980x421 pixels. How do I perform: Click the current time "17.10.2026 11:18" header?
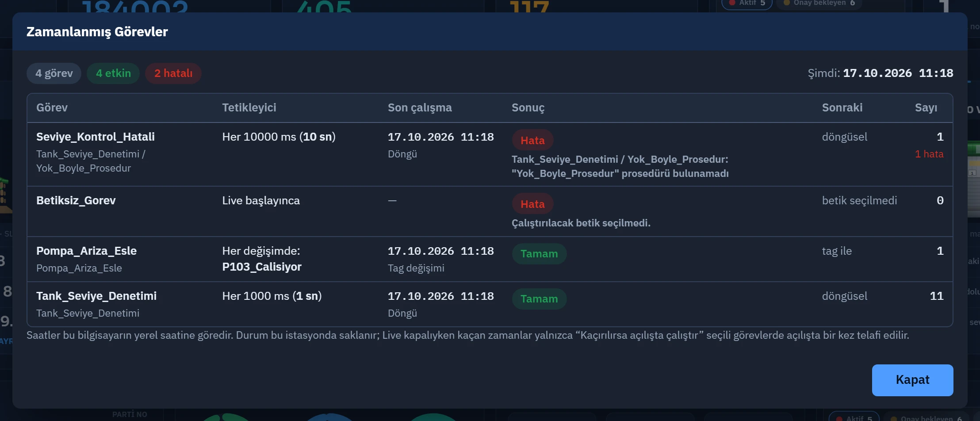(x=898, y=73)
